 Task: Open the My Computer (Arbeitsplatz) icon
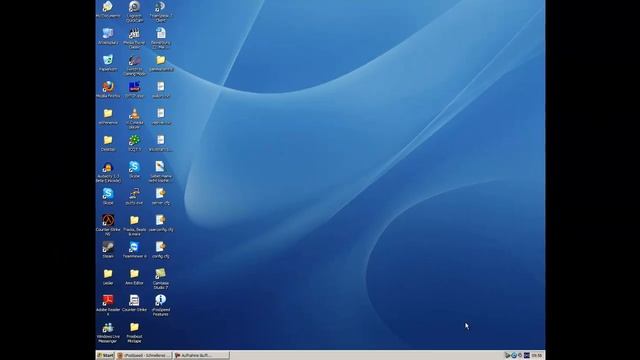pos(108,33)
